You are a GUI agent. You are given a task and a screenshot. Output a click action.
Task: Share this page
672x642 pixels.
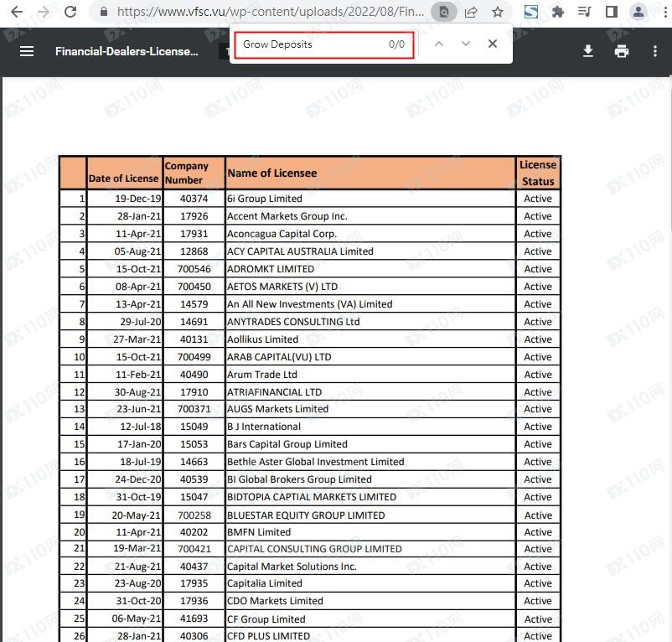(471, 12)
